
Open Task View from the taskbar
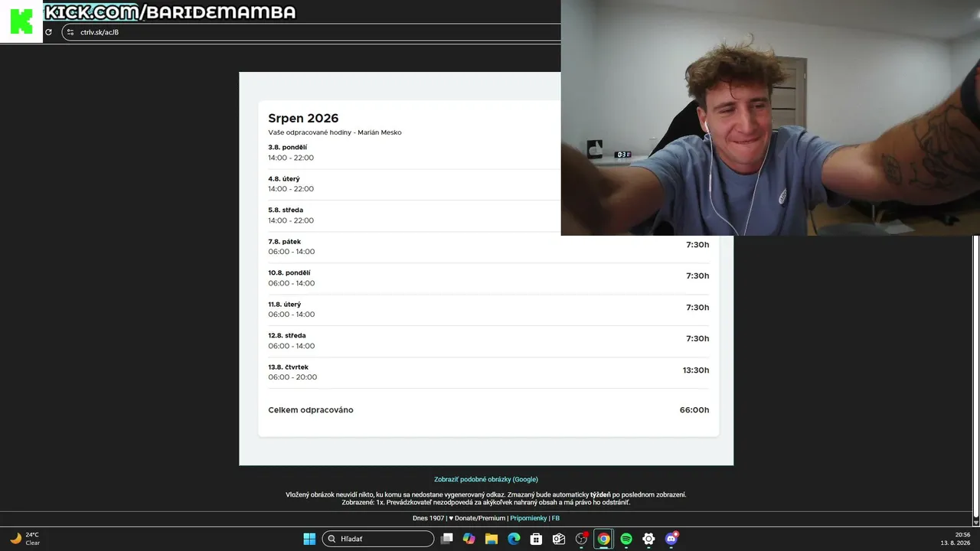tap(447, 539)
